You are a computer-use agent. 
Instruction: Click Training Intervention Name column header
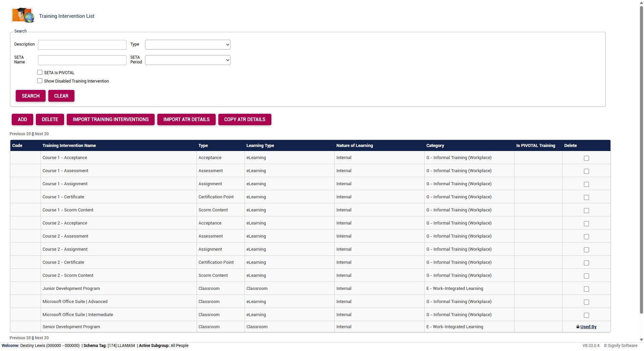pos(69,145)
